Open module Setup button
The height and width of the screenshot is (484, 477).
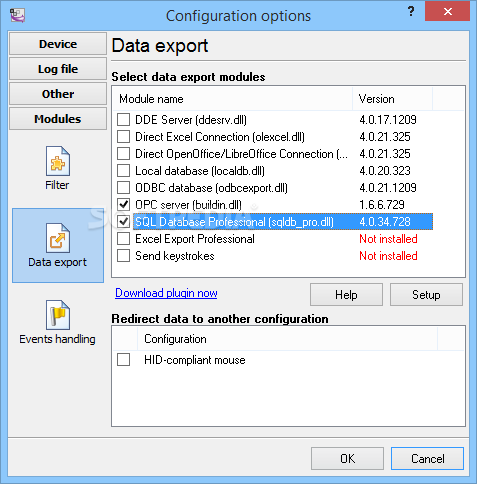[x=426, y=295]
